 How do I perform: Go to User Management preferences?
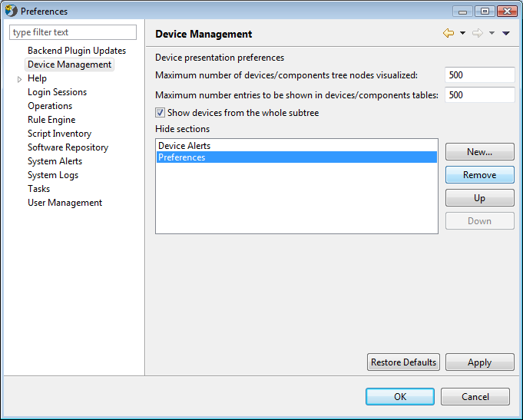point(65,203)
